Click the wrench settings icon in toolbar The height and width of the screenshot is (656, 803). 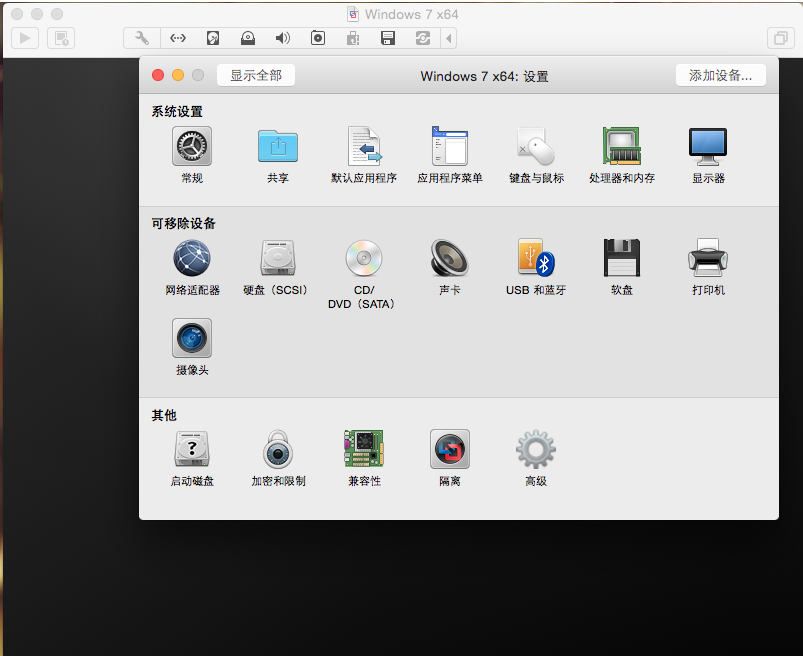pos(142,38)
